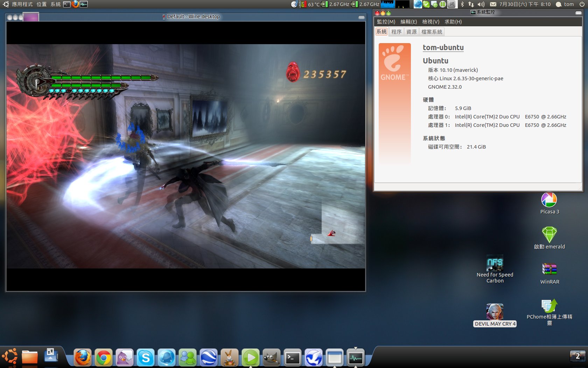This screenshot has width=588, height=368.
Task: Open the Ubuntu logo menu in dock
Action: pyautogui.click(x=10, y=357)
